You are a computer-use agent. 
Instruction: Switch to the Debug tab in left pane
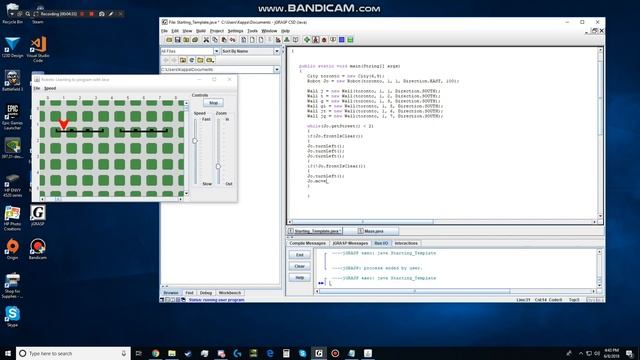point(206,293)
